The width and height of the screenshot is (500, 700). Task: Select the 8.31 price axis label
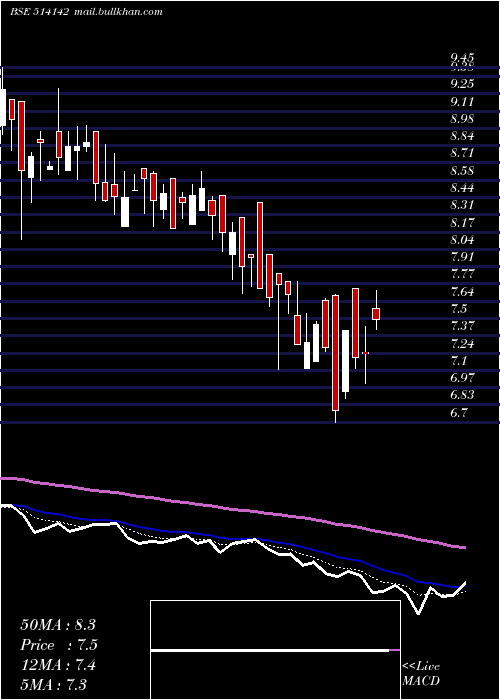coord(462,205)
